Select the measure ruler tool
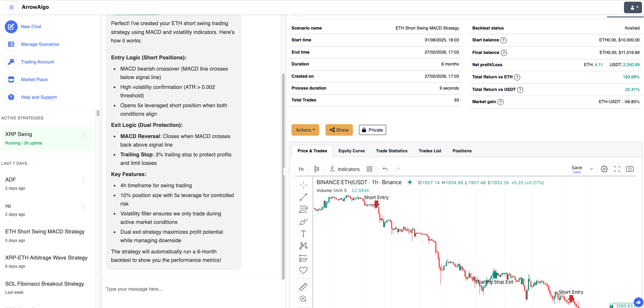 coord(303,287)
